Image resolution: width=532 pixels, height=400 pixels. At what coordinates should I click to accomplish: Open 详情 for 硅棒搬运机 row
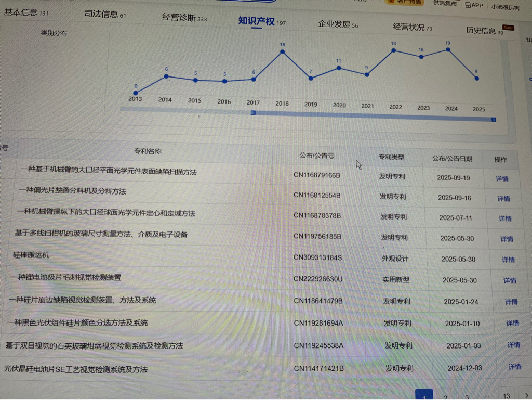(508, 260)
